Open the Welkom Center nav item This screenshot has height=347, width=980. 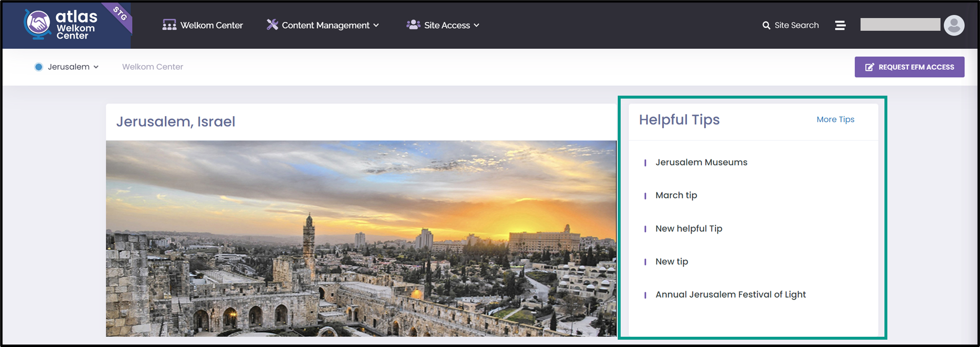click(202, 25)
